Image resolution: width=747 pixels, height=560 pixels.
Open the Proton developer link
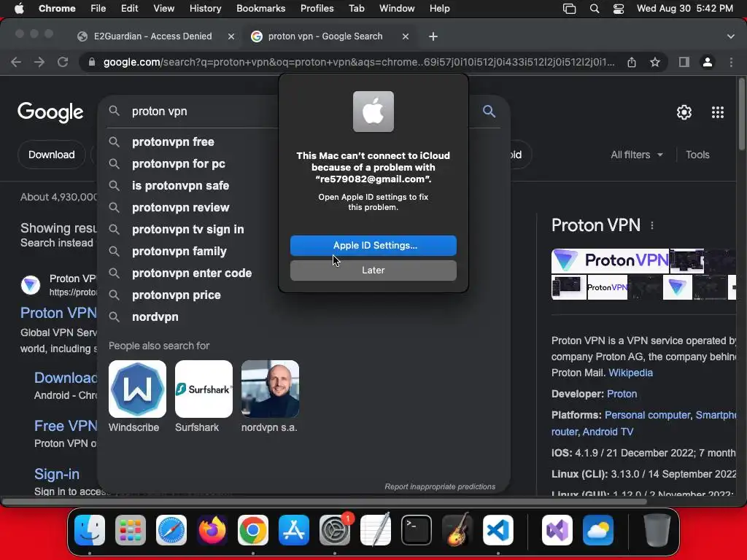[622, 394]
